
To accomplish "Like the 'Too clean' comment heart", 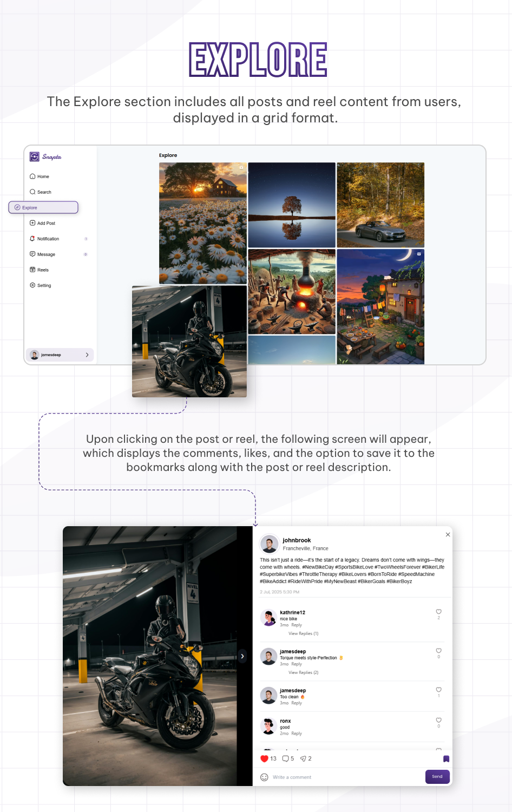I will (x=439, y=690).
